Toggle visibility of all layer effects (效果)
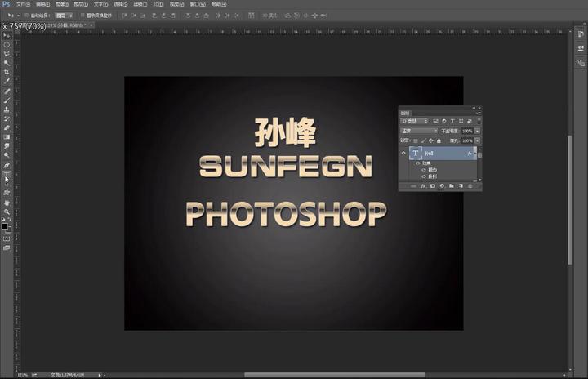This screenshot has height=379, width=588. coord(418,163)
